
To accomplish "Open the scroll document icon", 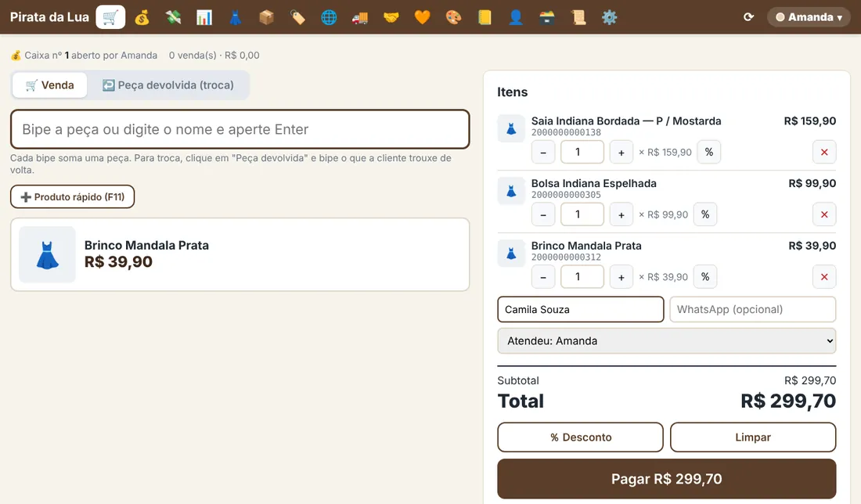I will coord(578,17).
